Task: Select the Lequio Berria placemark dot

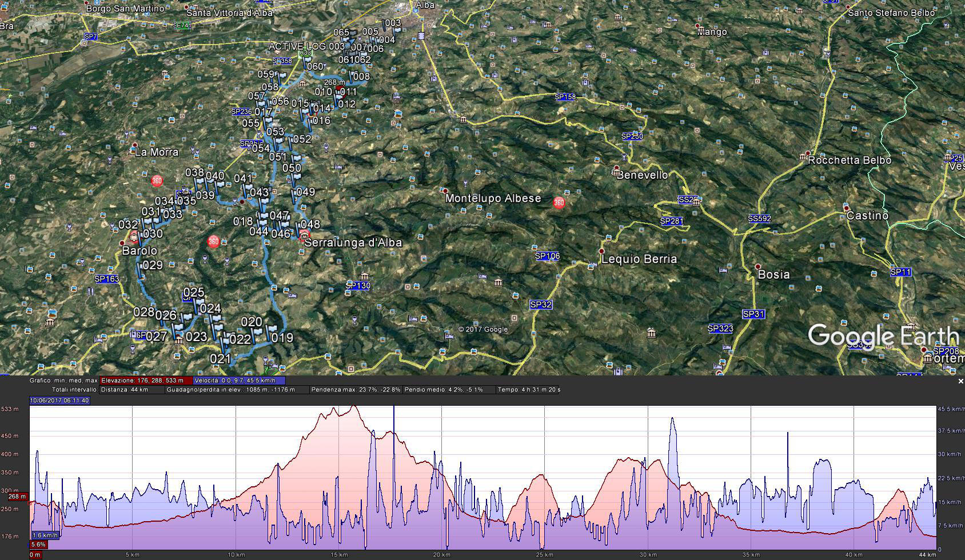Action: pyautogui.click(x=601, y=251)
